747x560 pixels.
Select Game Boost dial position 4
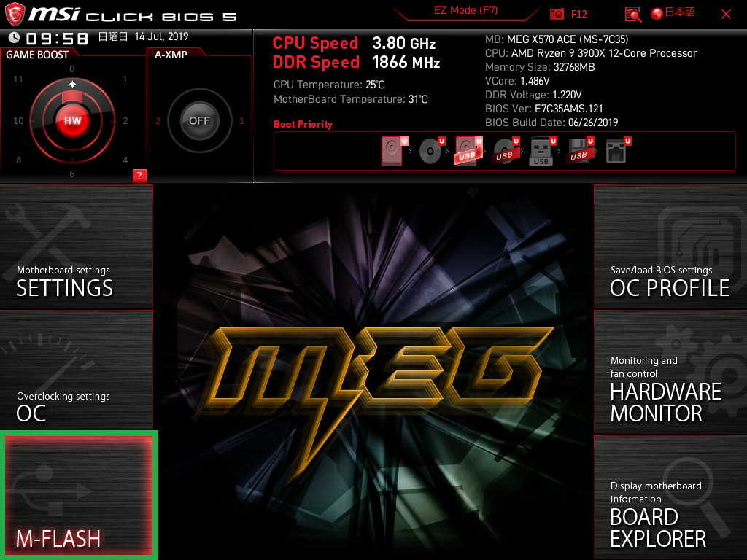pyautogui.click(x=125, y=160)
